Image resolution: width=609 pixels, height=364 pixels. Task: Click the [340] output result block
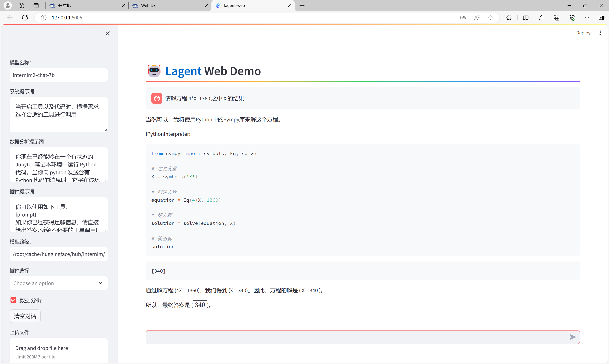363,271
